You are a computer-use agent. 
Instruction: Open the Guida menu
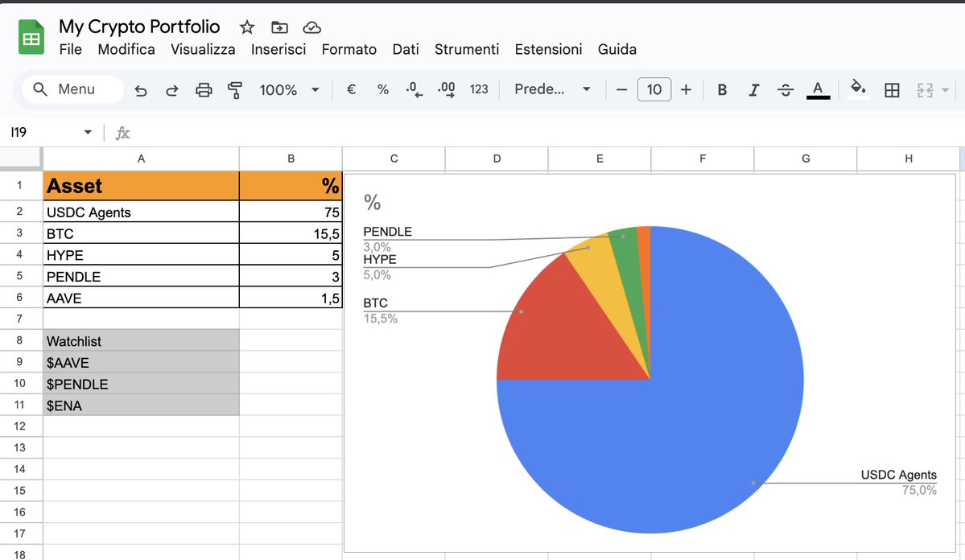click(617, 49)
